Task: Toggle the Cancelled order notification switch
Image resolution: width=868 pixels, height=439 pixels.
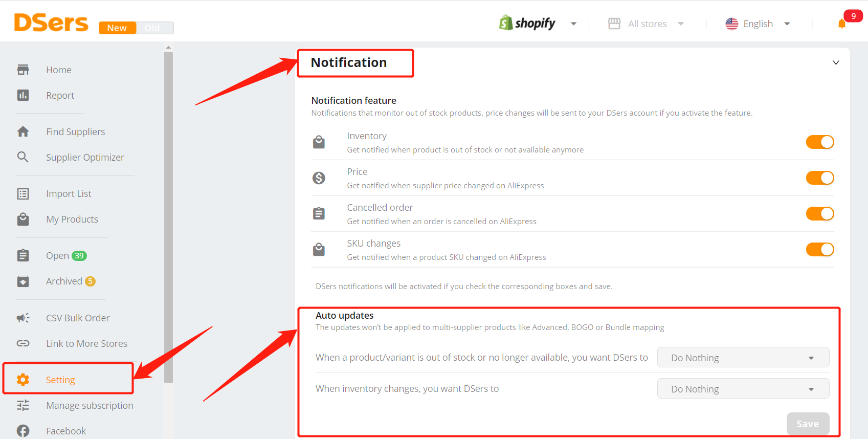Action: tap(820, 213)
